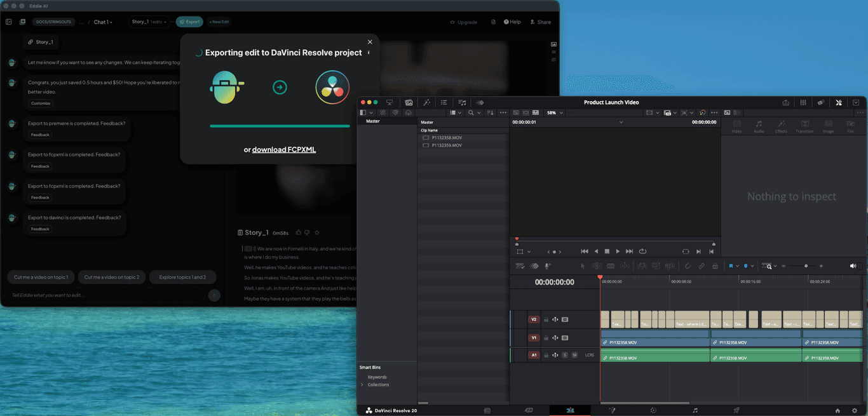
Task: Lock the V2 video track
Action: [x=546, y=319]
